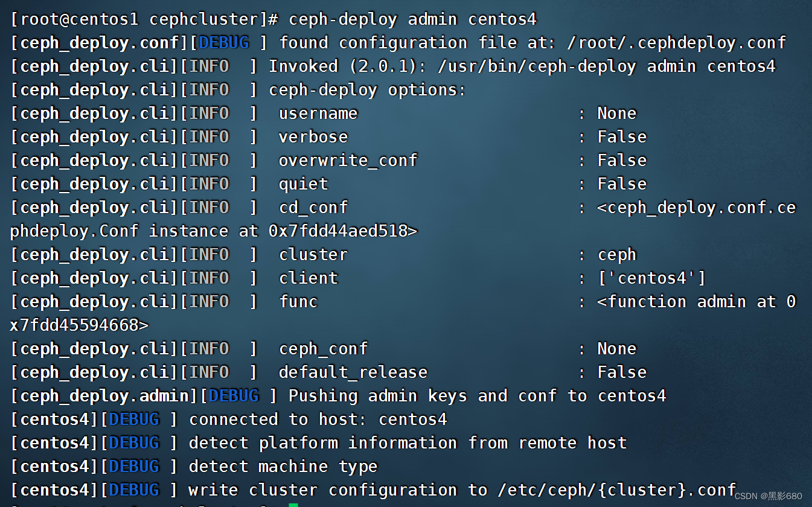The image size is (812, 507).
Task: Click 'Pushing admin keys and conf to centos4'
Action: (478, 396)
